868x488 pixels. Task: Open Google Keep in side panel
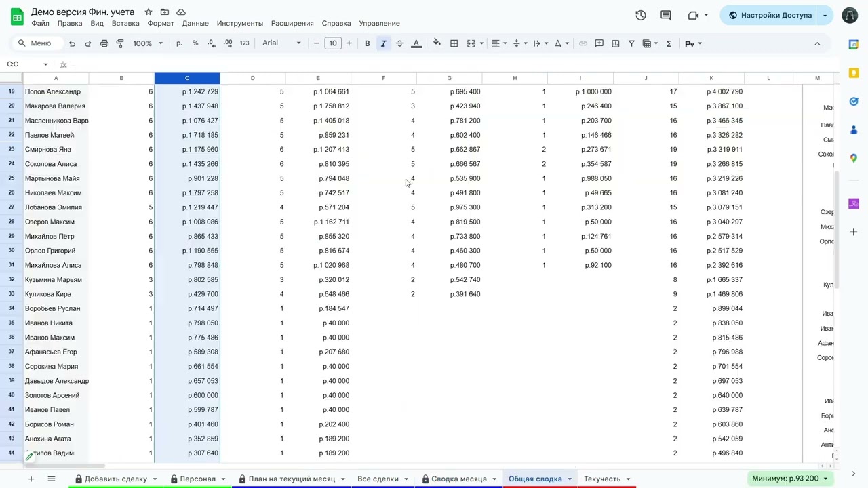coord(854,73)
